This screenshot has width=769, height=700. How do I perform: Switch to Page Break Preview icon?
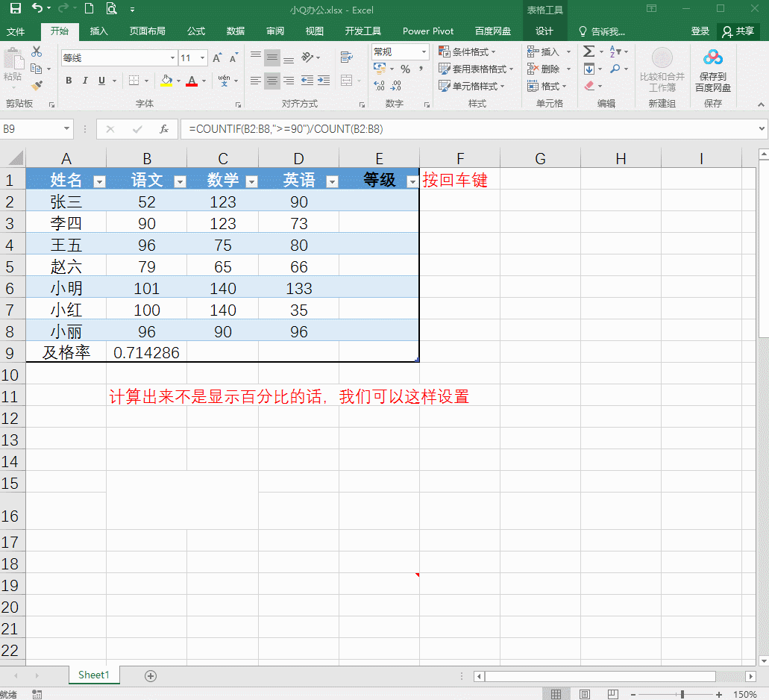coord(612,694)
